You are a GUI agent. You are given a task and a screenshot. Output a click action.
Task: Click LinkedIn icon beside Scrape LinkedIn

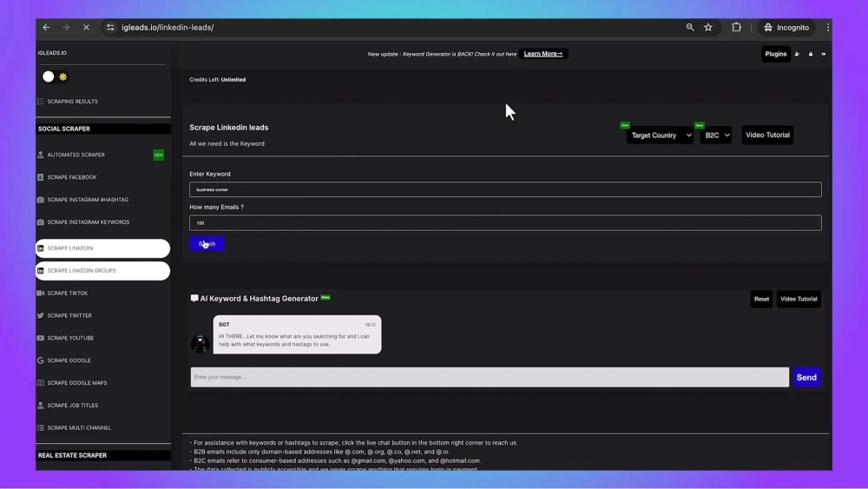point(41,248)
